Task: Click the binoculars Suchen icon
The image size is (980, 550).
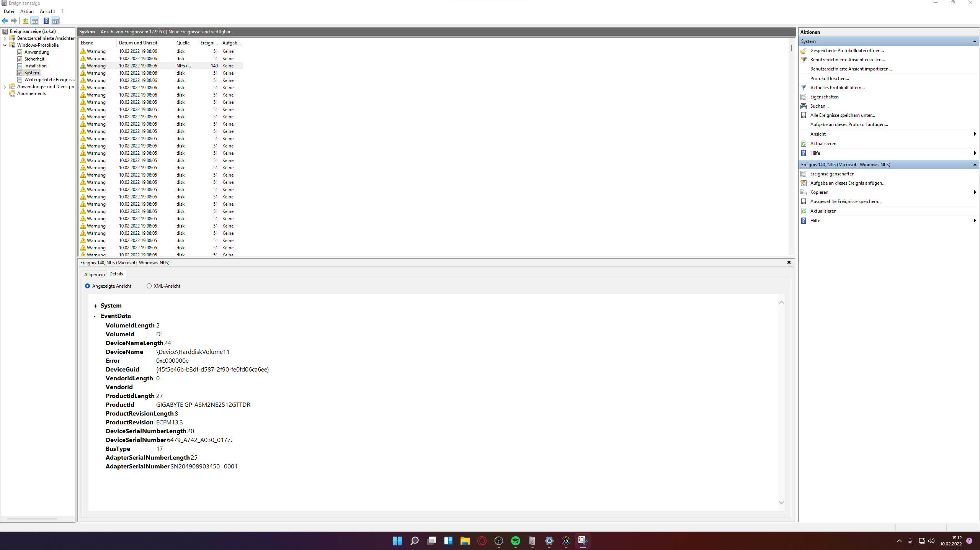Action: click(804, 106)
